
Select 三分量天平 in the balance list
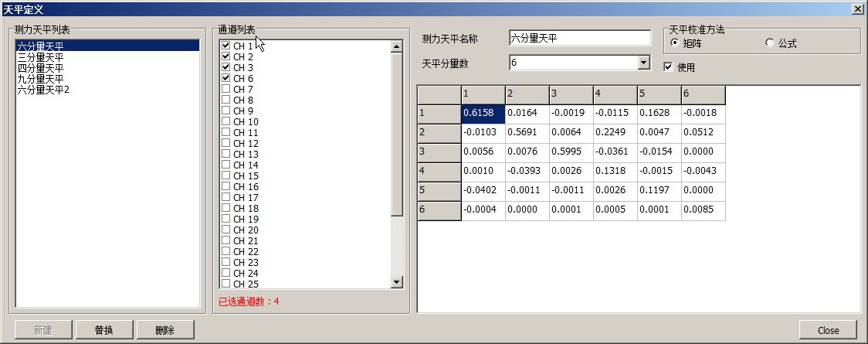click(x=40, y=57)
